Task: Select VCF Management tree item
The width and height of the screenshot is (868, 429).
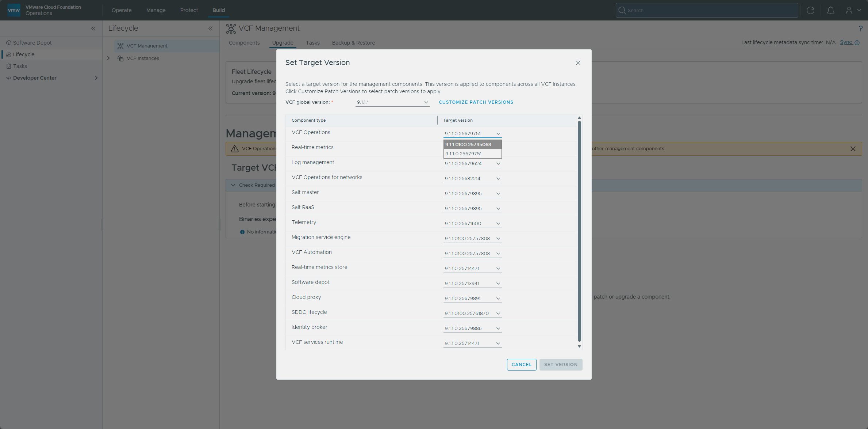Action: pos(167,46)
